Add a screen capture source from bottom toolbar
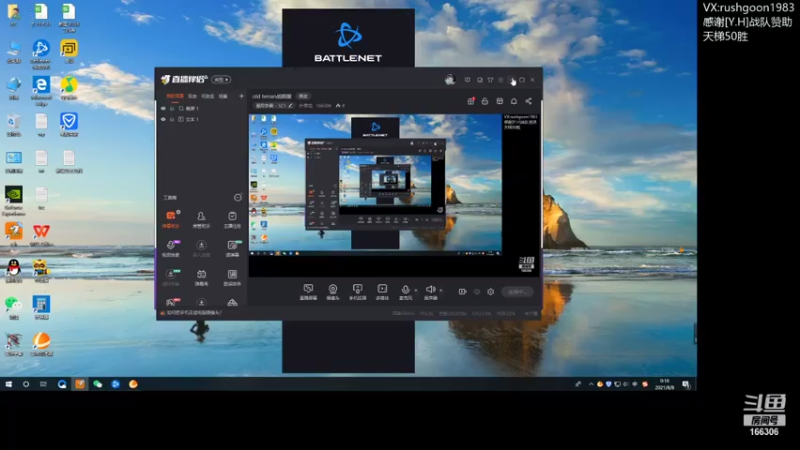 308,292
